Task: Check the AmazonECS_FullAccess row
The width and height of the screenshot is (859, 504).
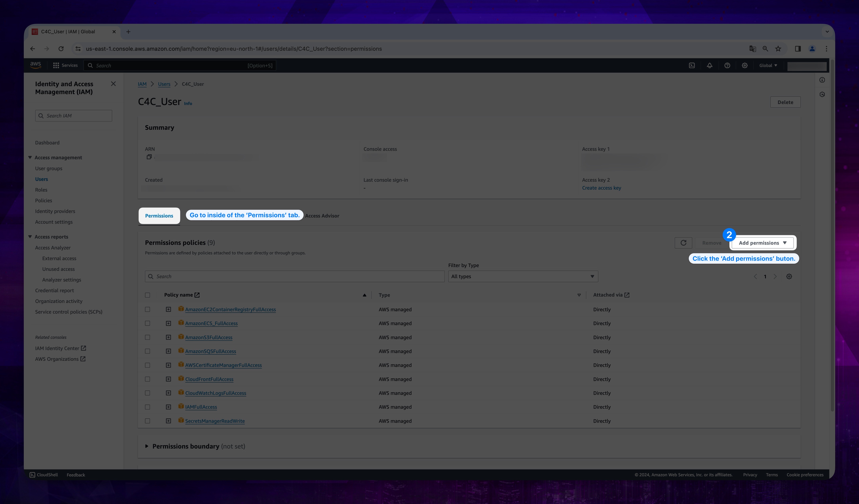Action: (147, 323)
